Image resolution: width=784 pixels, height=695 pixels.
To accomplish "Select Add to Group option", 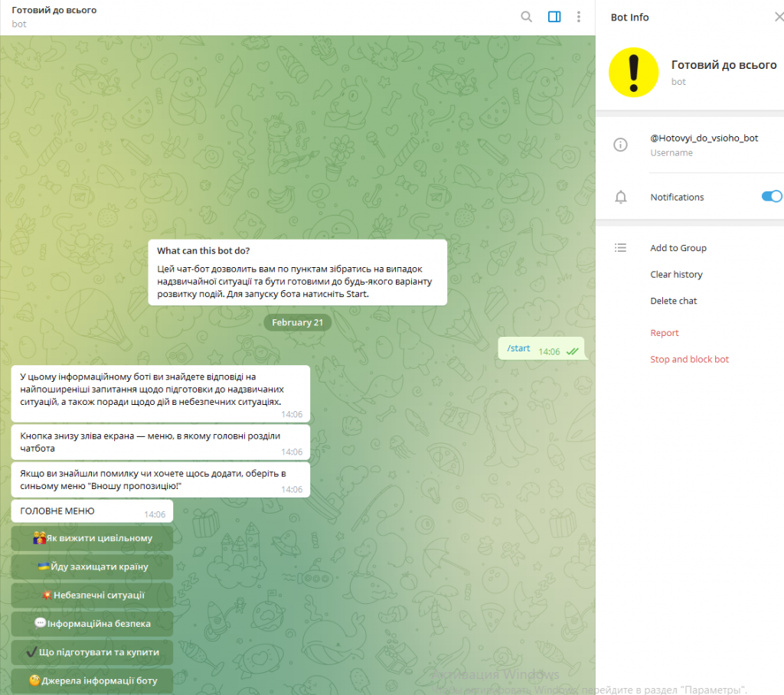I will (x=678, y=248).
